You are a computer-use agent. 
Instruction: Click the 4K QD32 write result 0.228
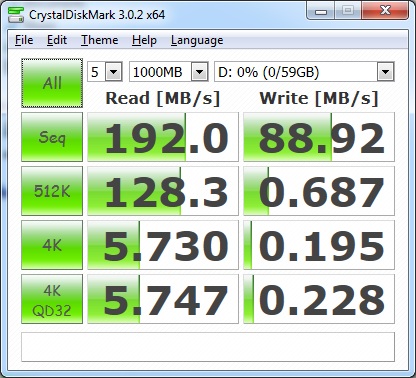pyautogui.click(x=319, y=299)
